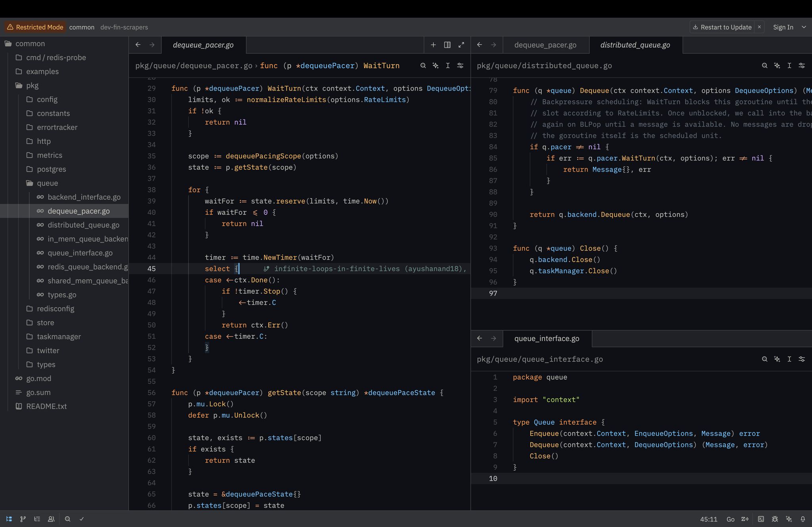Open the outline panel icon
Screen dimensions: 812x527
[x=37, y=519]
